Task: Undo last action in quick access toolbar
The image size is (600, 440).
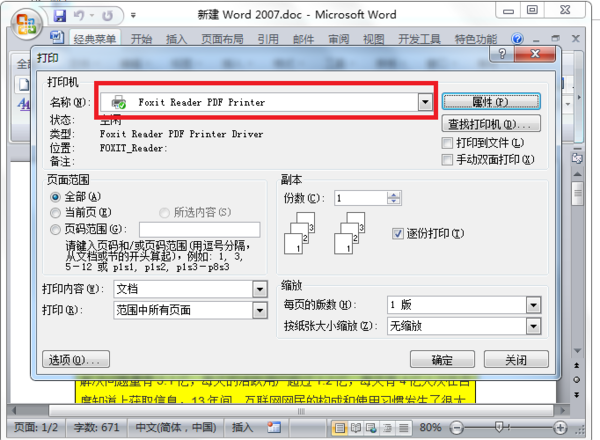Action: click(79, 16)
